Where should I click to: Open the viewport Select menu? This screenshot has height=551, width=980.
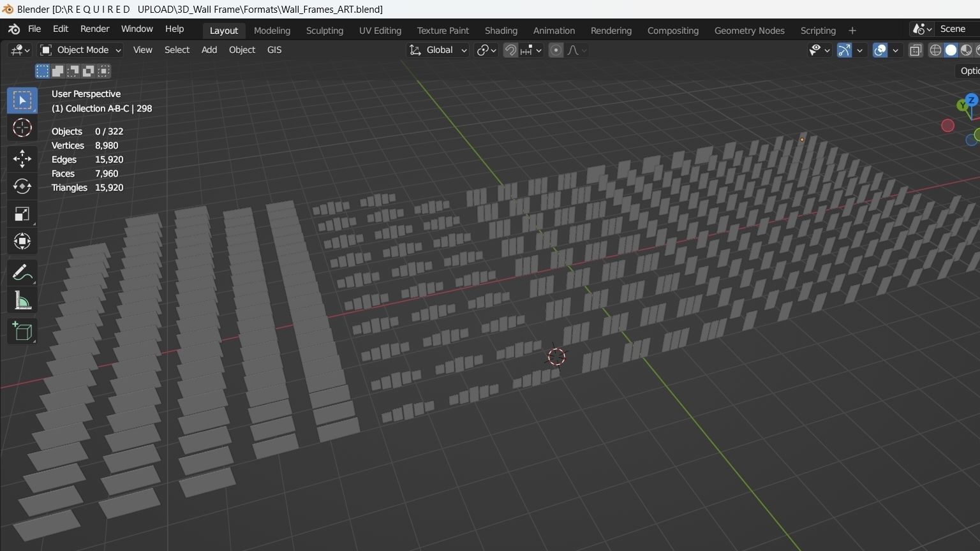177,50
